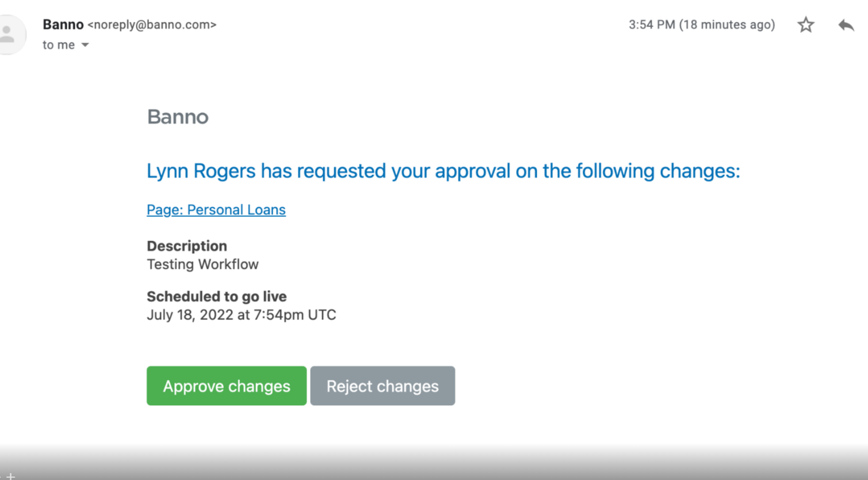Click the "to me" recipient text
Screen dimensions: 868x480
[58, 45]
